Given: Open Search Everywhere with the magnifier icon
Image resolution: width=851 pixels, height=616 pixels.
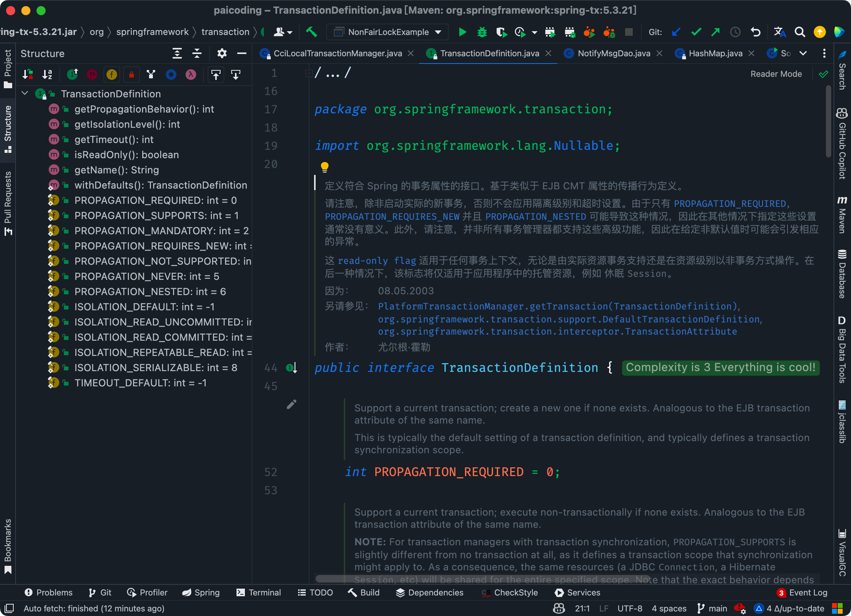Looking at the screenshot, I should click(800, 32).
